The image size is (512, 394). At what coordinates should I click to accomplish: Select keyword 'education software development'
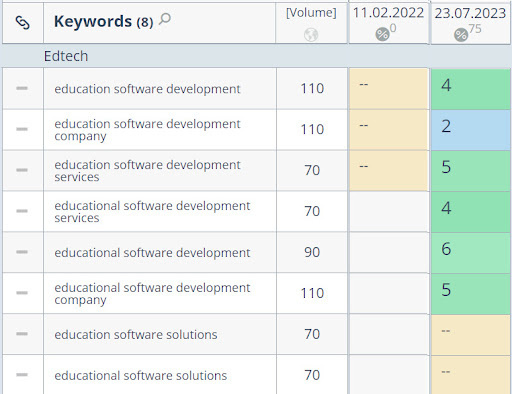[147, 89]
